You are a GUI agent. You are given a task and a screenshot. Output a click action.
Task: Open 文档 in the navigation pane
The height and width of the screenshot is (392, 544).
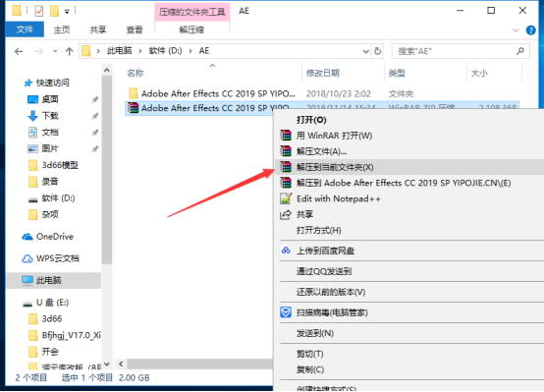tap(43, 133)
